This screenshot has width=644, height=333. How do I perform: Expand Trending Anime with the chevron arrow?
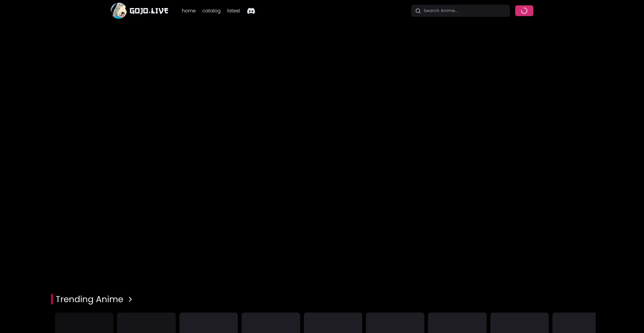pyautogui.click(x=130, y=299)
